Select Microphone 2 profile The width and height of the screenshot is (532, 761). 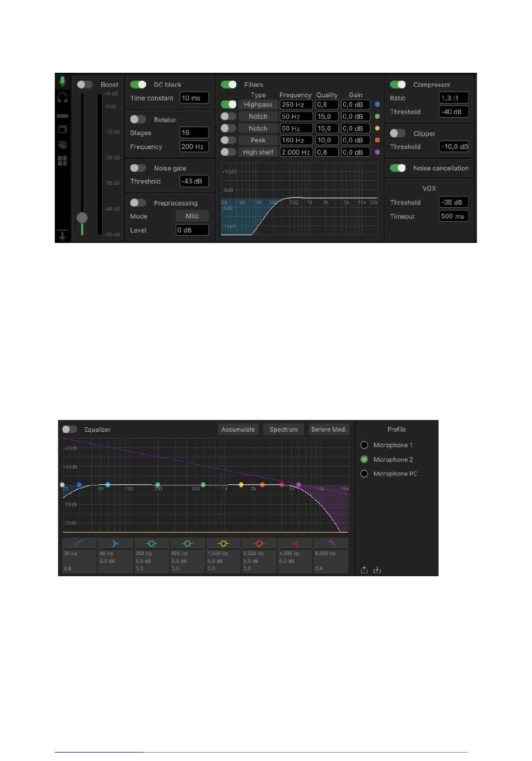364,459
